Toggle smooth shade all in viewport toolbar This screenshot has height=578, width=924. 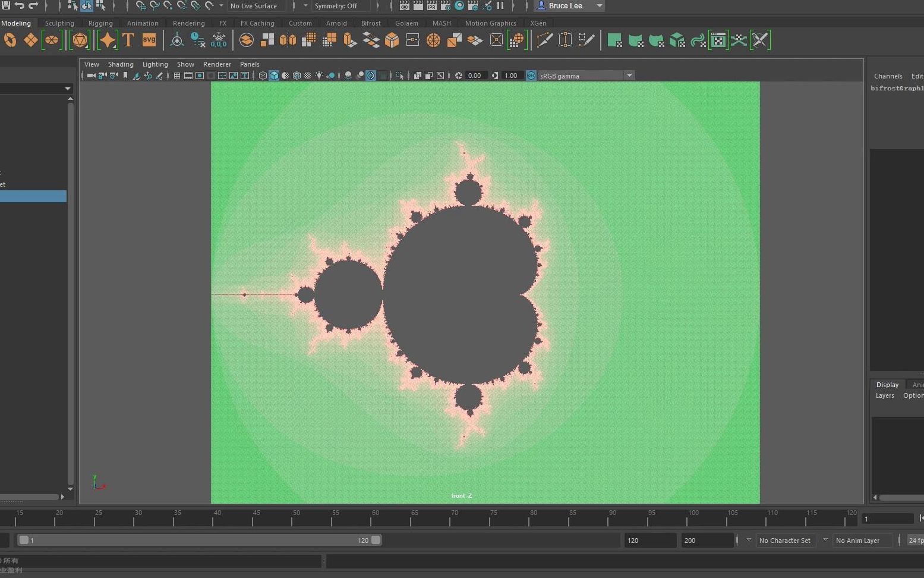[x=274, y=76]
